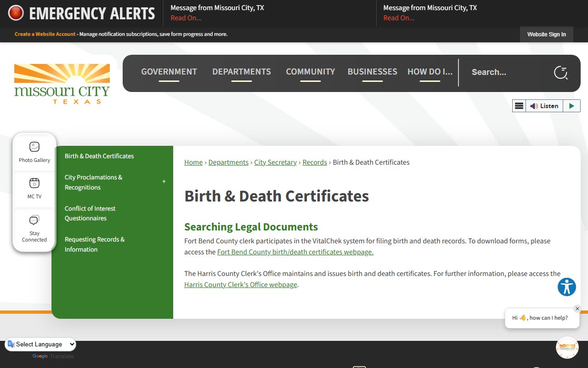
Task: Click the Website Sign In button
Action: [547, 34]
